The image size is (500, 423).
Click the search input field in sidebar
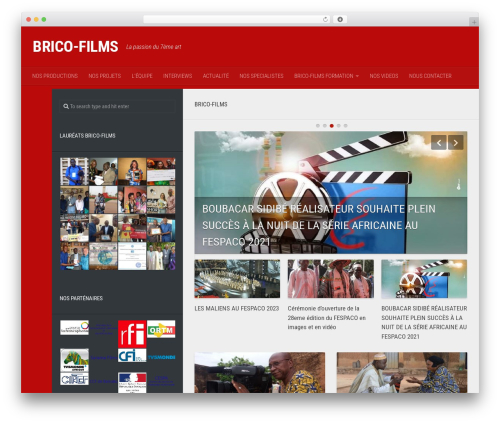tap(117, 107)
